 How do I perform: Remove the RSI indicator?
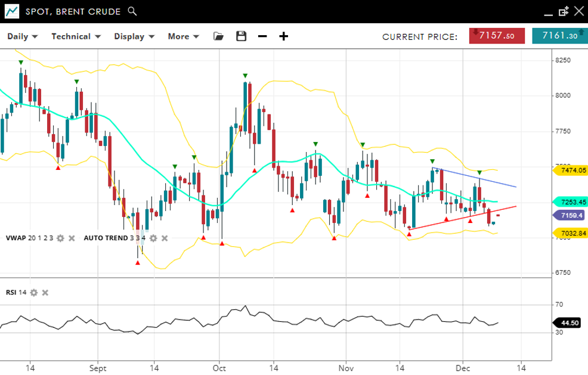[45, 292]
